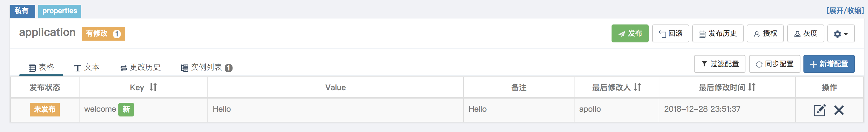The image size is (868, 132).
Task: Click the 回滚 rollback button
Action: (x=670, y=34)
